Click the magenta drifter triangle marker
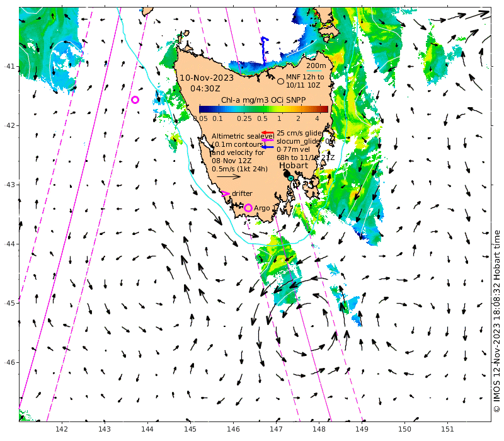The image size is (504, 441). [x=226, y=193]
